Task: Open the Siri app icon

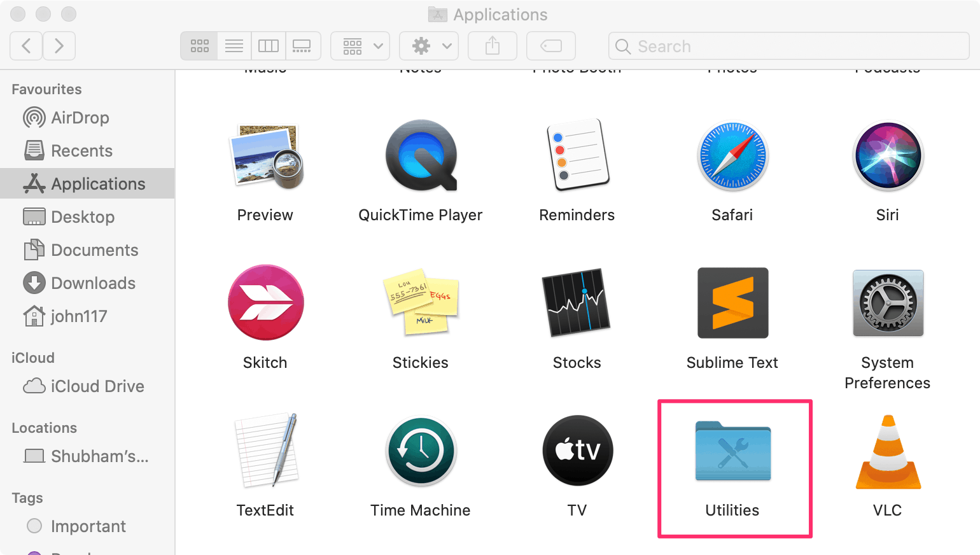Action: click(888, 156)
